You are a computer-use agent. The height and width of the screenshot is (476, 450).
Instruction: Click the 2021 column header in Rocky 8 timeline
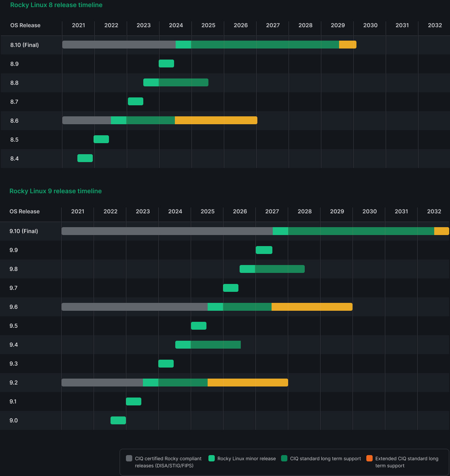tap(79, 25)
